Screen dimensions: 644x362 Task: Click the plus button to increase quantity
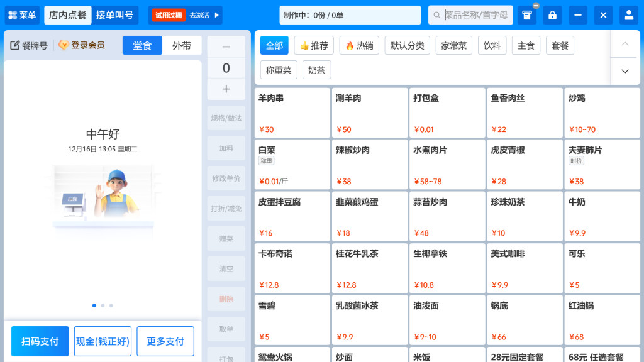pyautogui.click(x=226, y=89)
